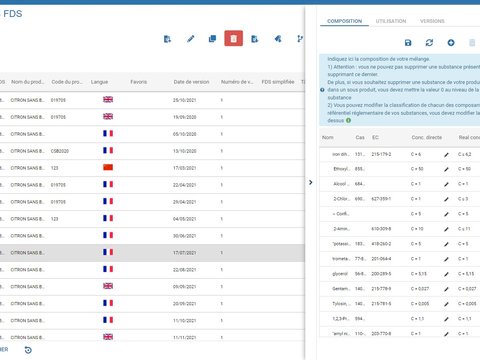The image size is (480, 360).
Task: Click the Chinese flag in the 17/03/2021 row
Action: (x=108, y=167)
